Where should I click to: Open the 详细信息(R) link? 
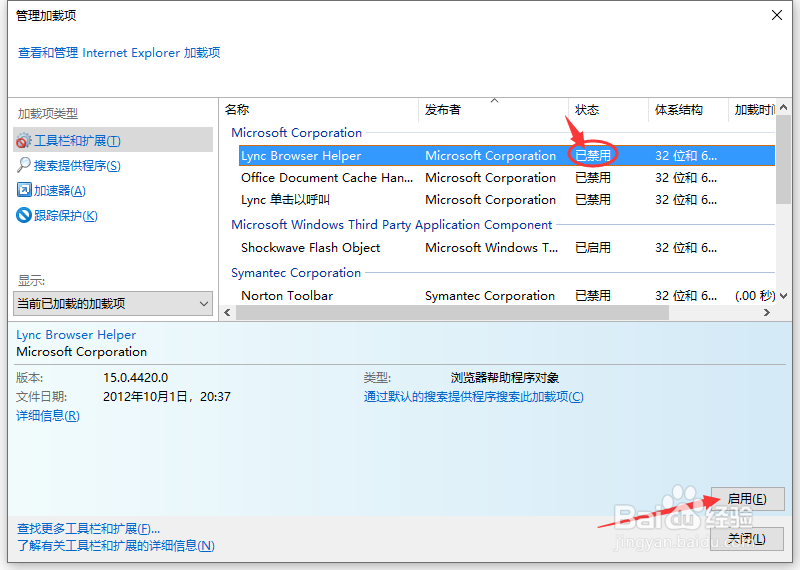(x=48, y=416)
